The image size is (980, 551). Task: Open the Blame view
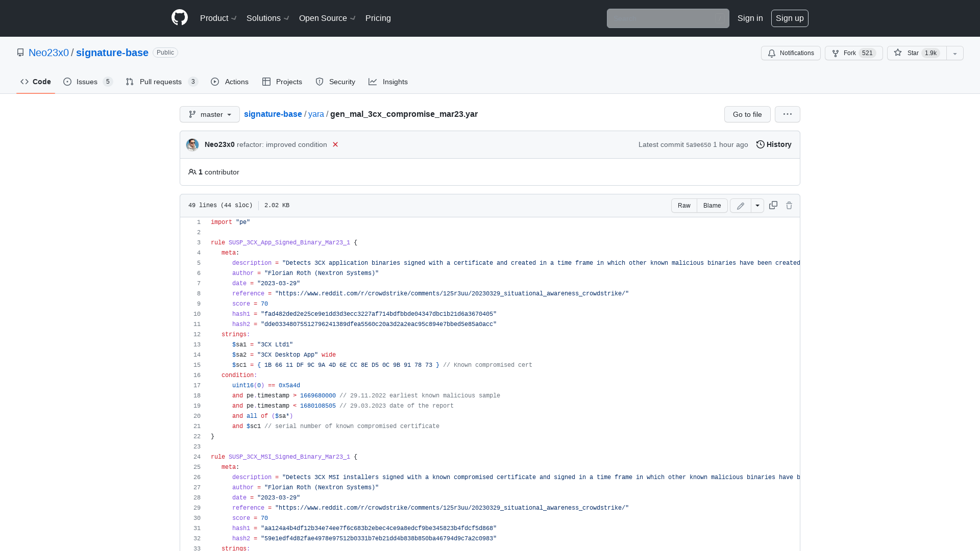pos(712,206)
